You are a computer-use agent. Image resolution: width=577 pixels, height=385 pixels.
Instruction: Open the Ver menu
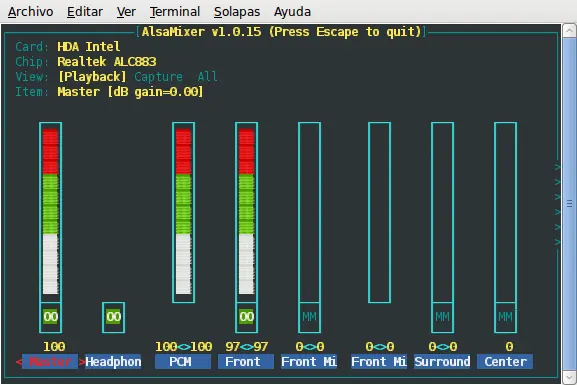pos(126,12)
